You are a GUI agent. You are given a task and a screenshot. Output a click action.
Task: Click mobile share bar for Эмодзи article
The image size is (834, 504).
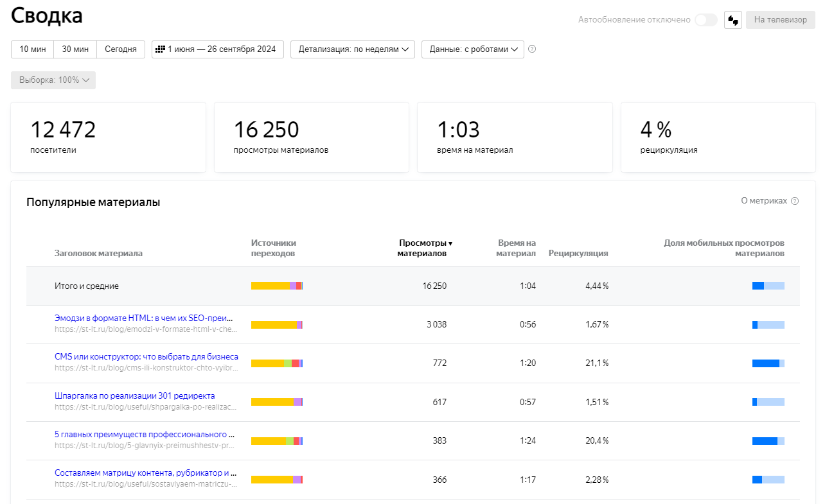pos(768,325)
